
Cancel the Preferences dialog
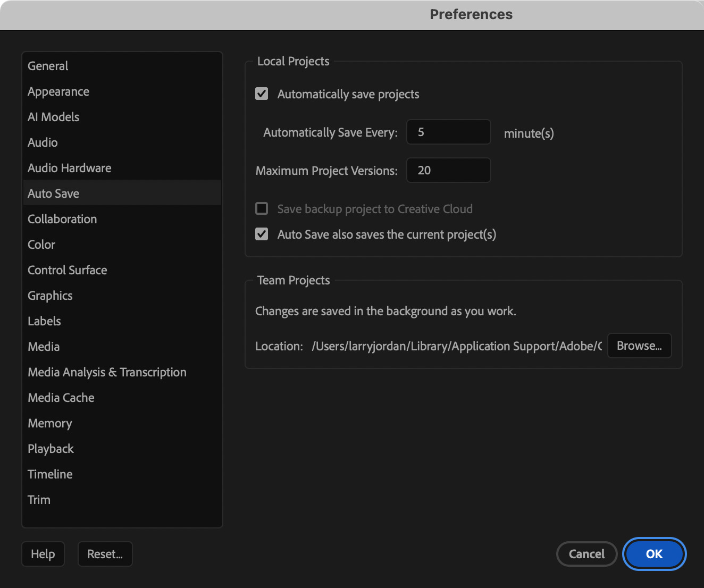586,554
